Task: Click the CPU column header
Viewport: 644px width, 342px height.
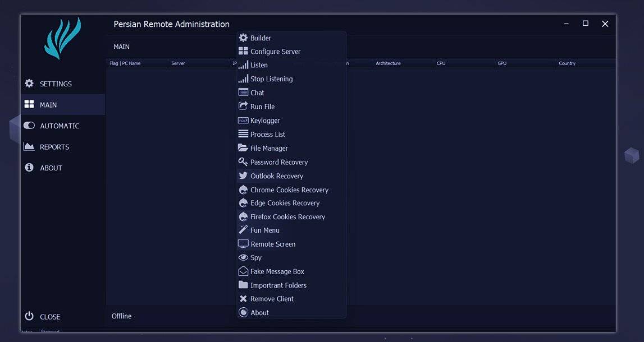Action: 441,63
